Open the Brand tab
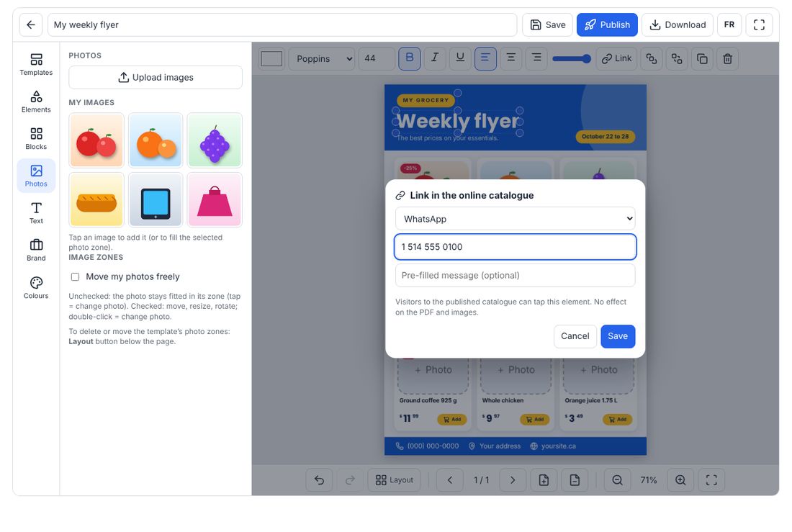Viewport: 792px width, 532px height. pos(36,250)
